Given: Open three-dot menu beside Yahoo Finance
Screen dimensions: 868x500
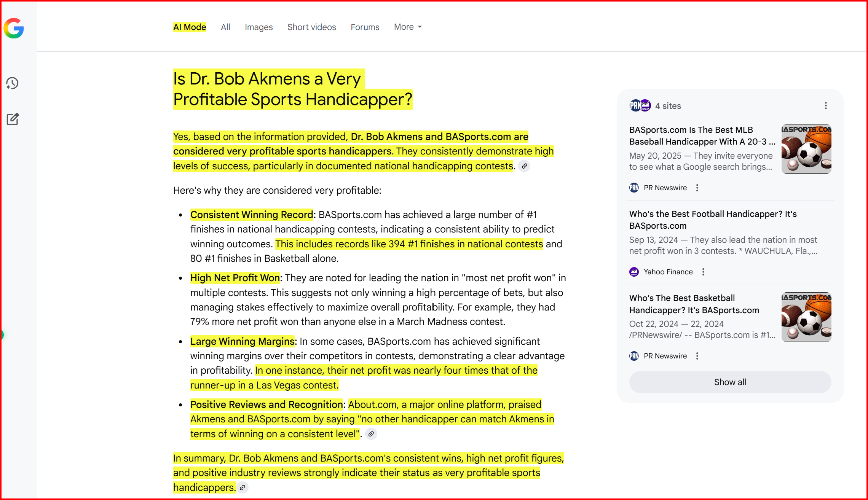Looking at the screenshot, I should point(703,272).
